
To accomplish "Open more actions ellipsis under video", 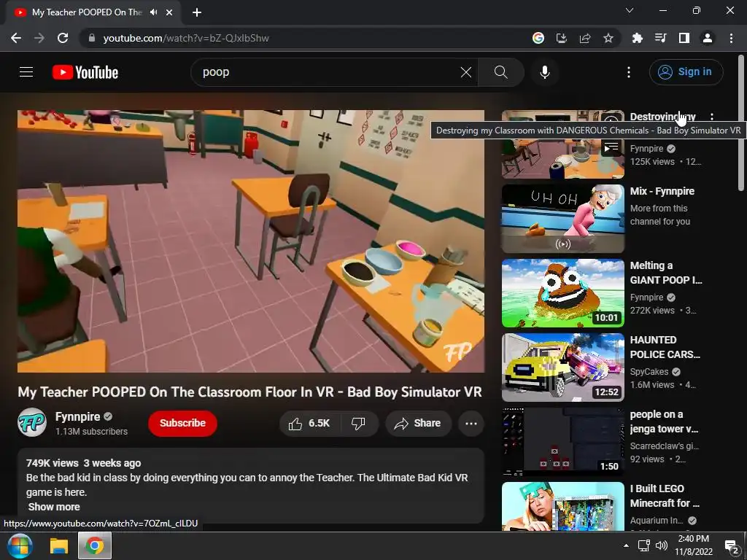I will 471,424.
